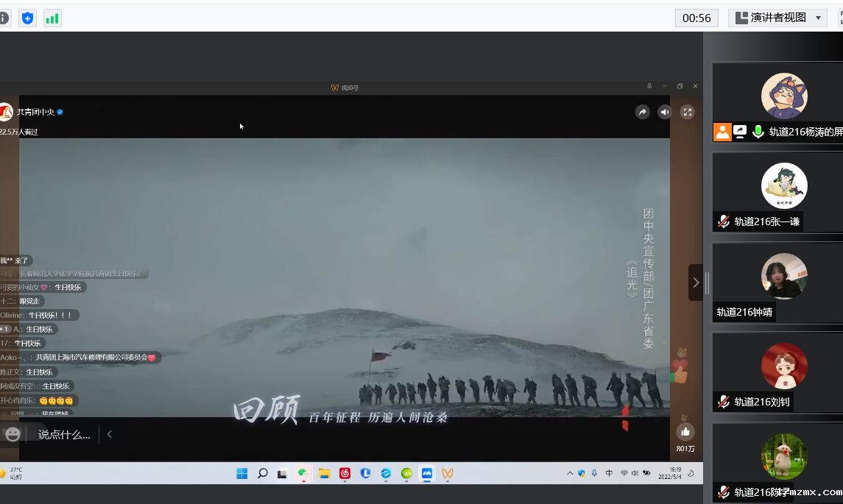Image resolution: width=843 pixels, height=504 pixels.
Task: Collapse participant panel with right arrow
Action: click(696, 283)
